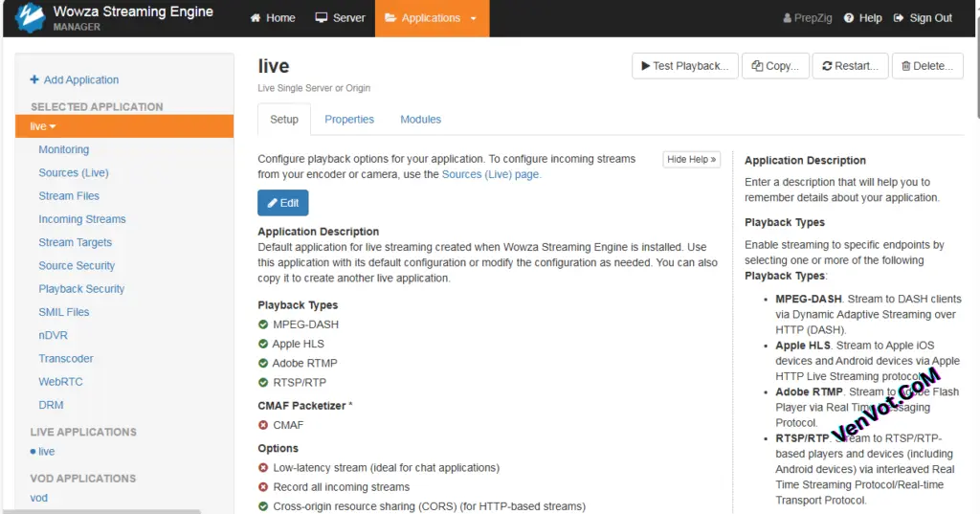This screenshot has width=980, height=514.
Task: Click the Apple HLS enabled check icon
Action: tap(263, 344)
